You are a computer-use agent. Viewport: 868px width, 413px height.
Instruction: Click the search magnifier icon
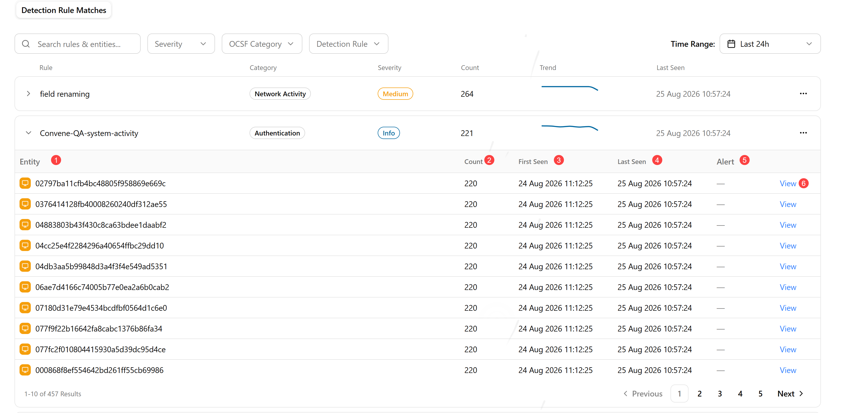pyautogui.click(x=26, y=44)
